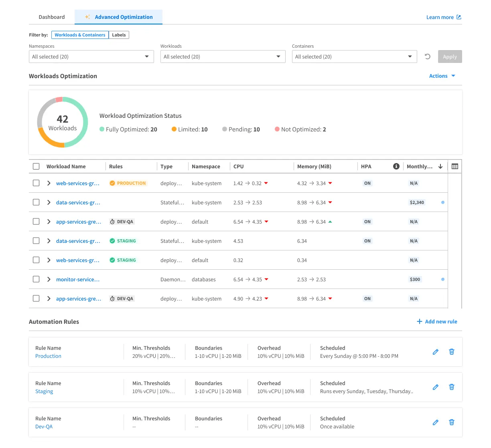The width and height of the screenshot is (491, 448).
Task: Select the first web-services workload checkbox
Action: click(x=36, y=183)
